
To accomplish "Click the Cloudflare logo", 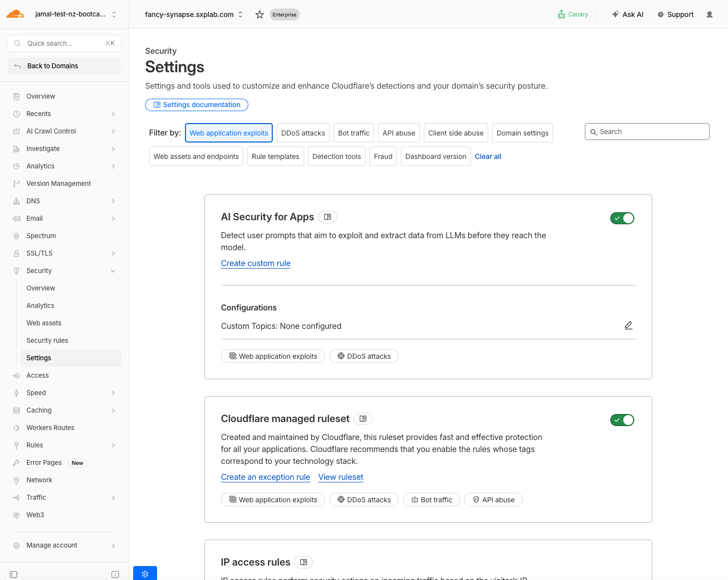I will 15,14.
